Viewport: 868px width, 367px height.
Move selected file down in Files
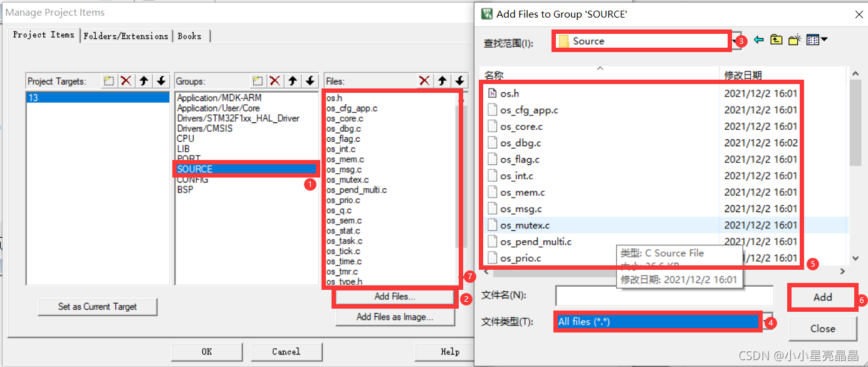(460, 81)
